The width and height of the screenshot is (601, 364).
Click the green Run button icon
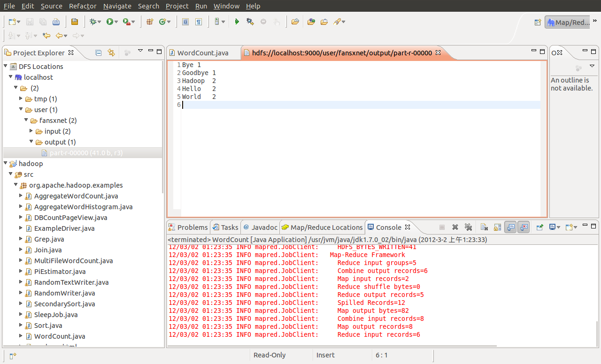[109, 22]
